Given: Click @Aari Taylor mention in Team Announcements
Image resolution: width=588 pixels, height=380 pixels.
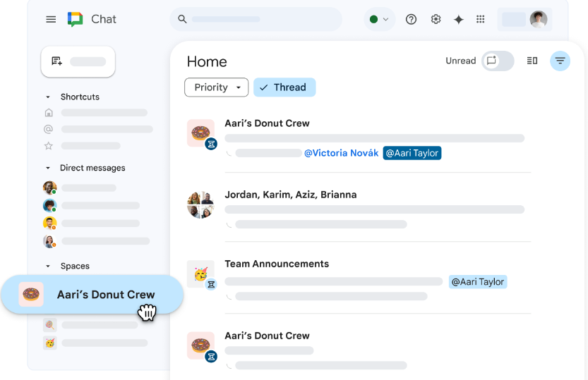Looking at the screenshot, I should [x=478, y=282].
